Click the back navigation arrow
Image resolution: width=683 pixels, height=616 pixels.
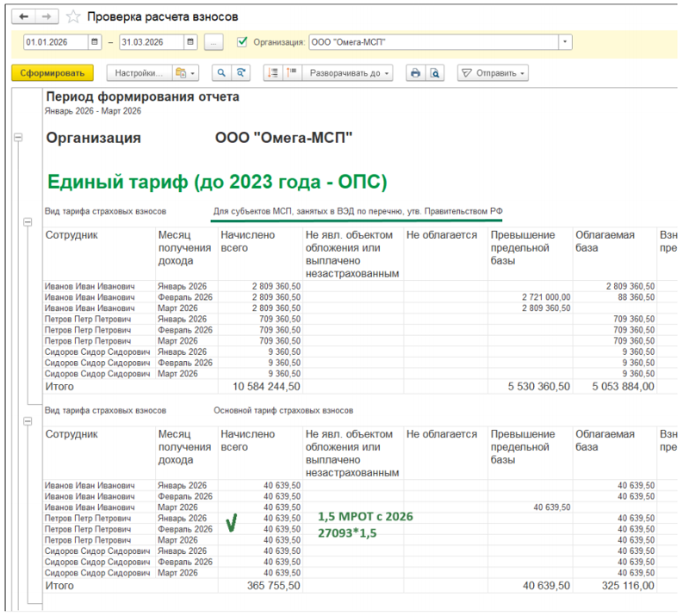[x=25, y=16]
